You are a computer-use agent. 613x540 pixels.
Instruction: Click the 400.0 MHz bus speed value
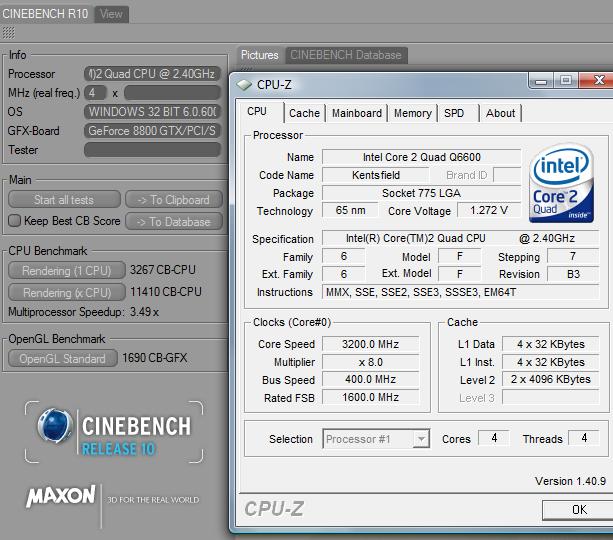(x=370, y=379)
